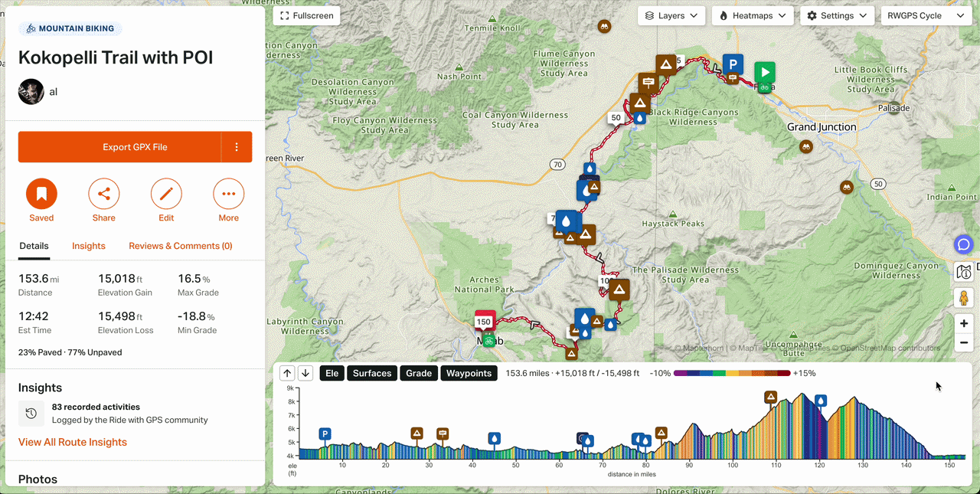Viewport: 980px width, 494px height.
Task: Open export options three-dot menu
Action: click(x=237, y=147)
